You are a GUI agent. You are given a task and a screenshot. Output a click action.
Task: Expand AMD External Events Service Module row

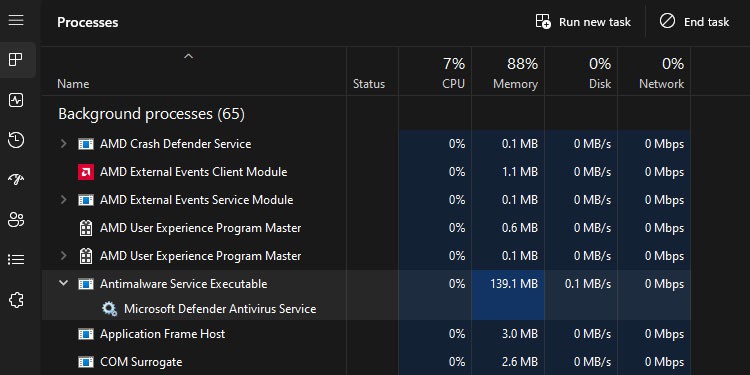(x=63, y=200)
